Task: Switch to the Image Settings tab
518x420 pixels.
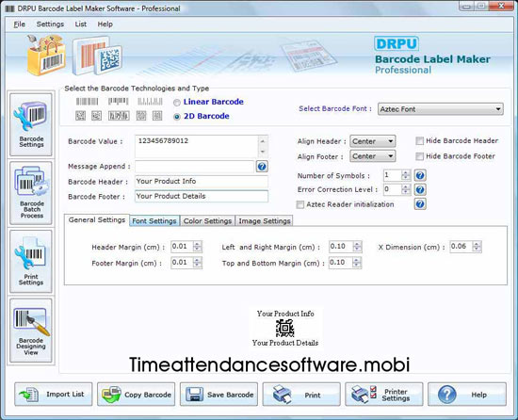Action: pyautogui.click(x=265, y=221)
